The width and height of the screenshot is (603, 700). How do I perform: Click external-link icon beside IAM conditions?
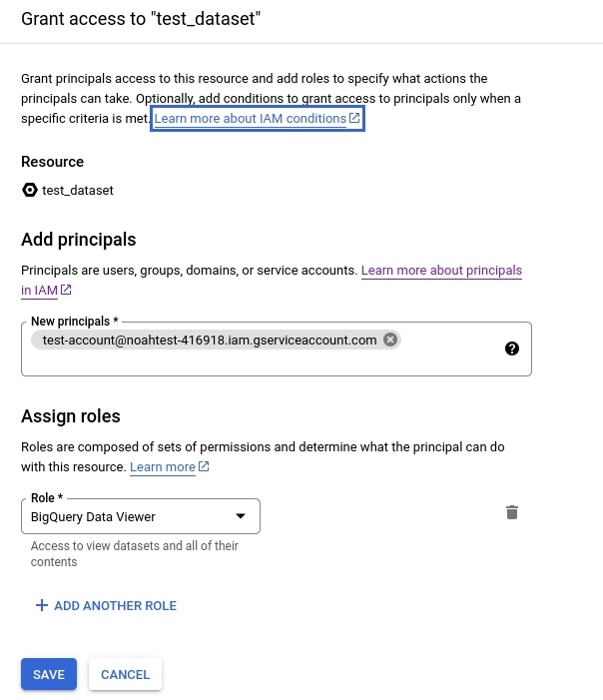354,119
